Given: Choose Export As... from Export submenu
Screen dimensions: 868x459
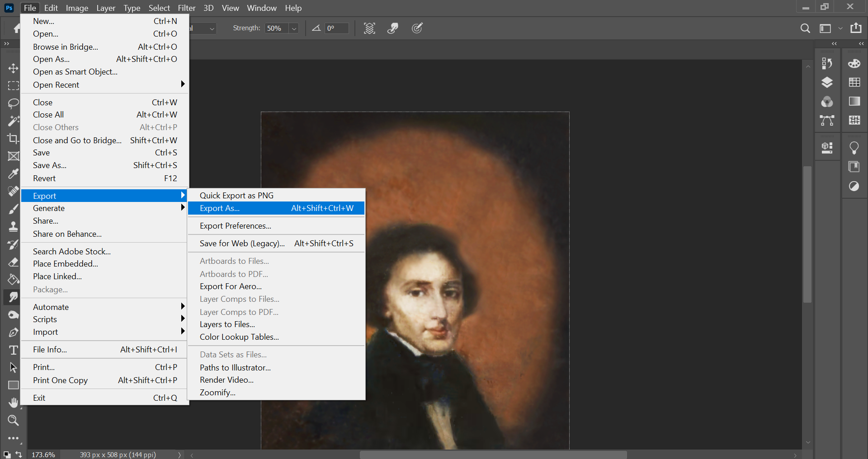Looking at the screenshot, I should pyautogui.click(x=276, y=208).
